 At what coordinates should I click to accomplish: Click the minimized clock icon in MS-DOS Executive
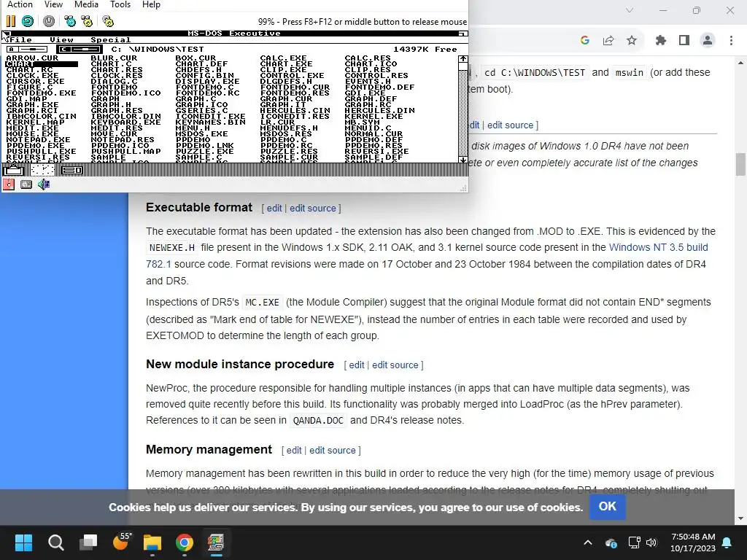[x=43, y=169]
